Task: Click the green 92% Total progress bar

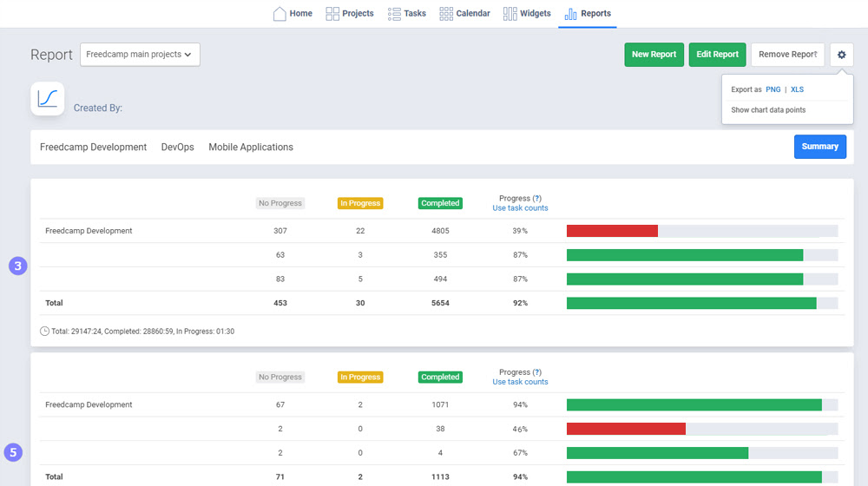Action: point(692,303)
